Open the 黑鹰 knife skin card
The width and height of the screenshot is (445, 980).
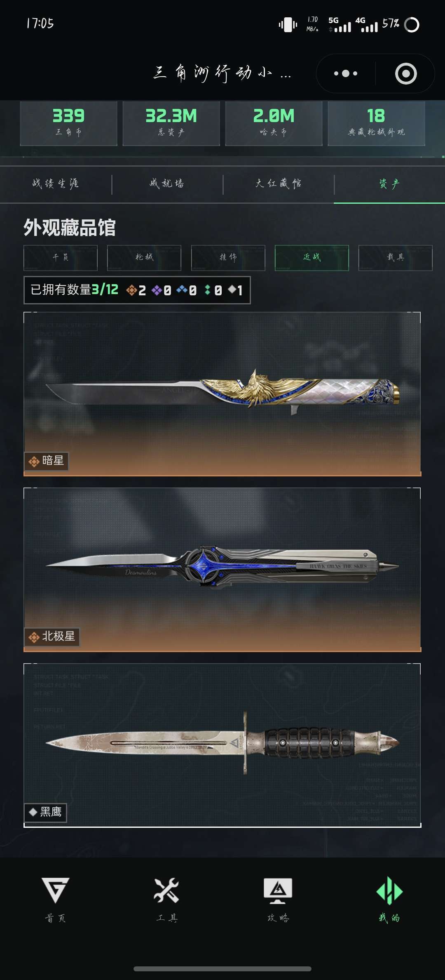click(x=222, y=745)
